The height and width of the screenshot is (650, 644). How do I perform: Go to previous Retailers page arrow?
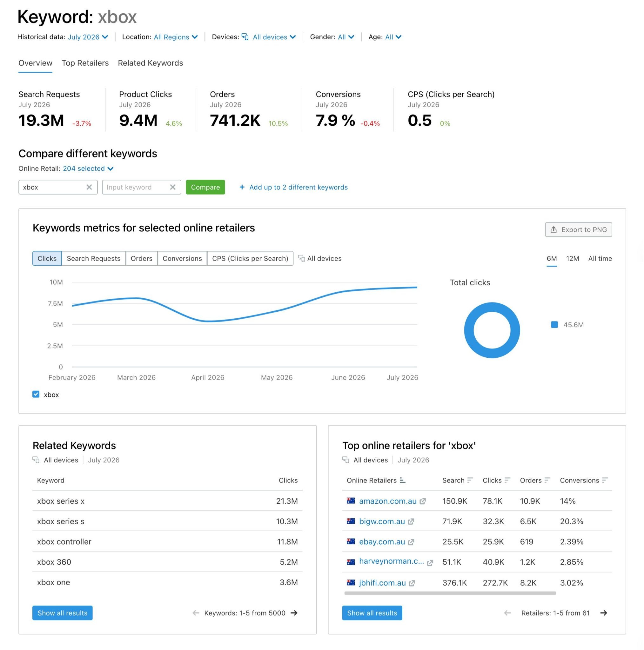[x=507, y=613]
